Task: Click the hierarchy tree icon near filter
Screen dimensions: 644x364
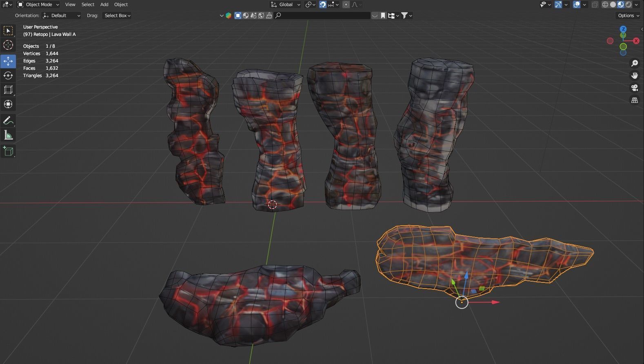Action: coord(391,16)
